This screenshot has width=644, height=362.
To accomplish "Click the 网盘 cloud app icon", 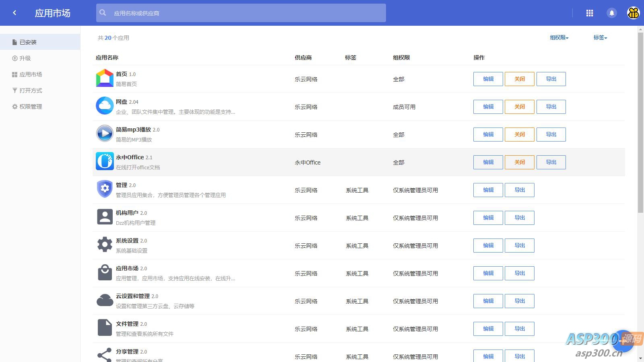I will click(x=105, y=106).
